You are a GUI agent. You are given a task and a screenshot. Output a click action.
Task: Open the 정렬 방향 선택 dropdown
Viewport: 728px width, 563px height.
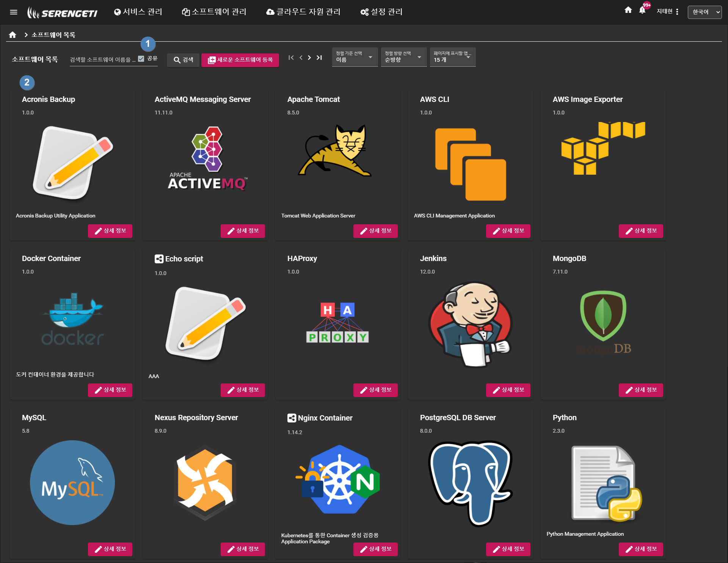pos(403,57)
